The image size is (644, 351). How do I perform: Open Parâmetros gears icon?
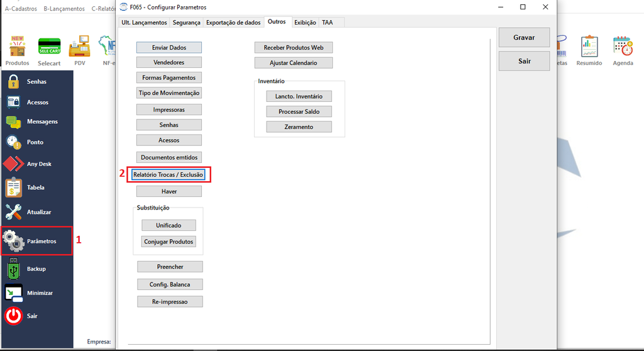14,241
